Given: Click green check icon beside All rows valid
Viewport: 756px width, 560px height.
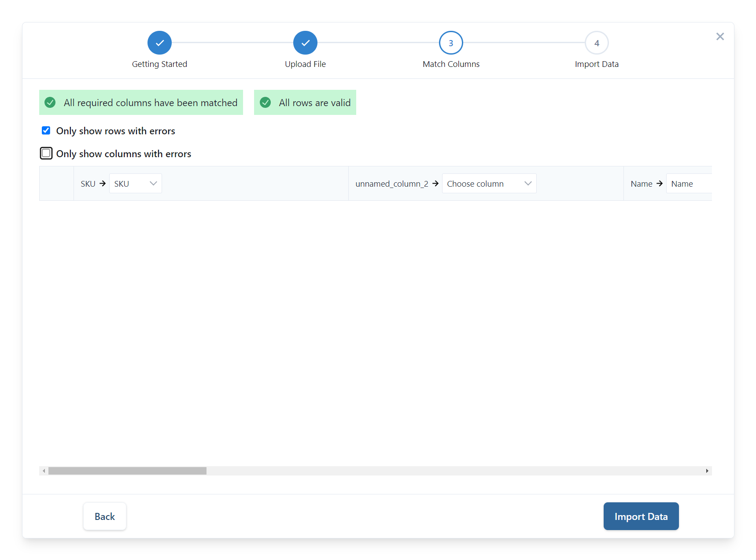Looking at the screenshot, I should point(266,103).
